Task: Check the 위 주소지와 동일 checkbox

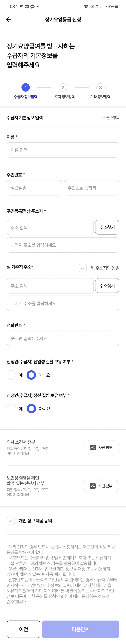Action: click(x=83, y=268)
